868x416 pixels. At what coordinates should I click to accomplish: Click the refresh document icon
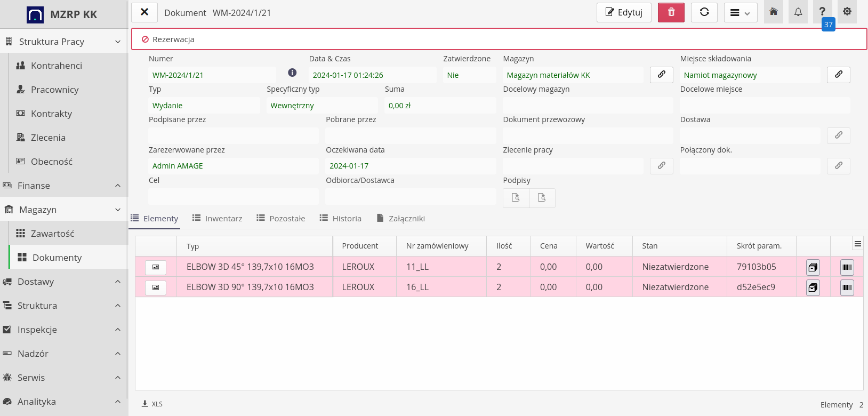tap(704, 12)
